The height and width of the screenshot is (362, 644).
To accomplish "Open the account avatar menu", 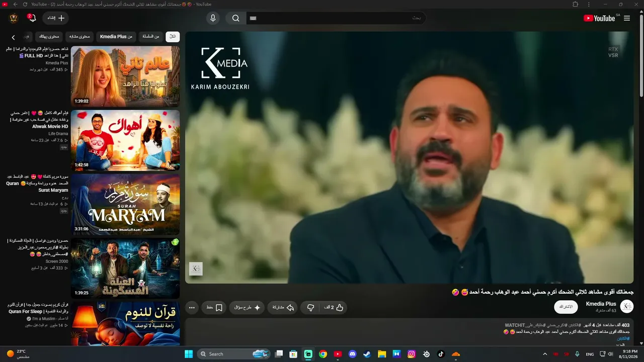I will pyautogui.click(x=14, y=18).
